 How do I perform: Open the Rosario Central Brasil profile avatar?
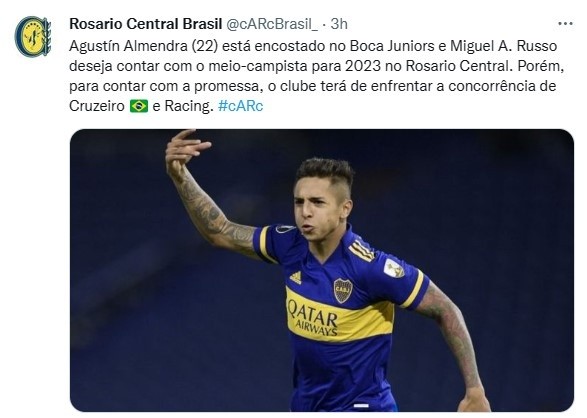click(33, 36)
